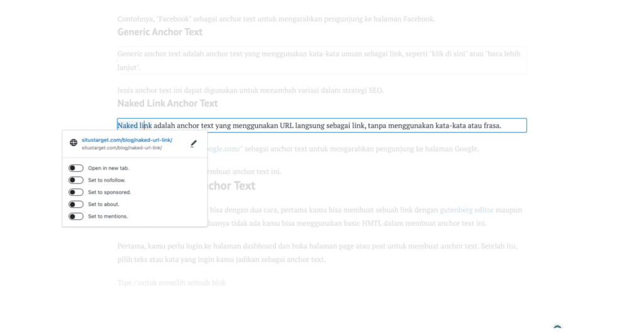Click the Naked Link Anchor Text heading
Screen dimensions: 644x336
coord(167,104)
